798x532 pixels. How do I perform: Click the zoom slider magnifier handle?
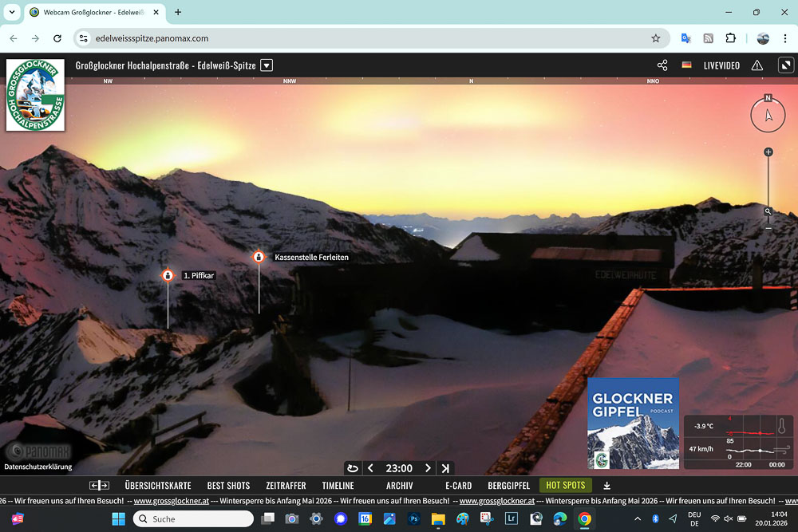point(768,211)
